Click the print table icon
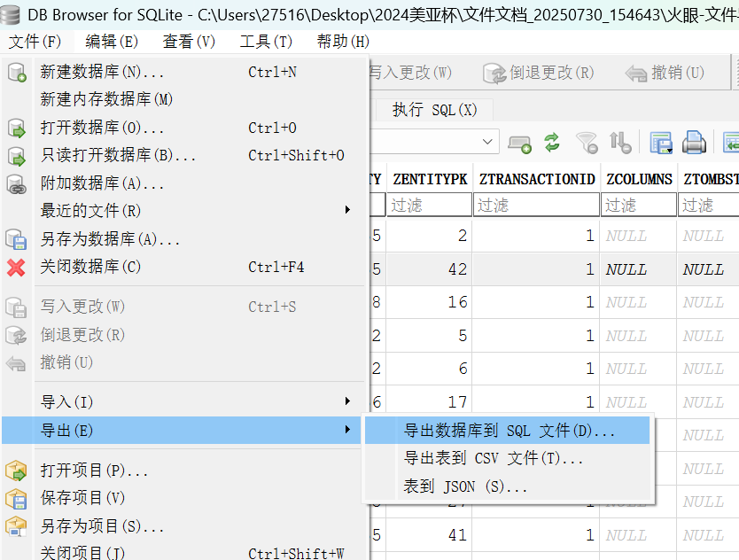 coord(694,143)
